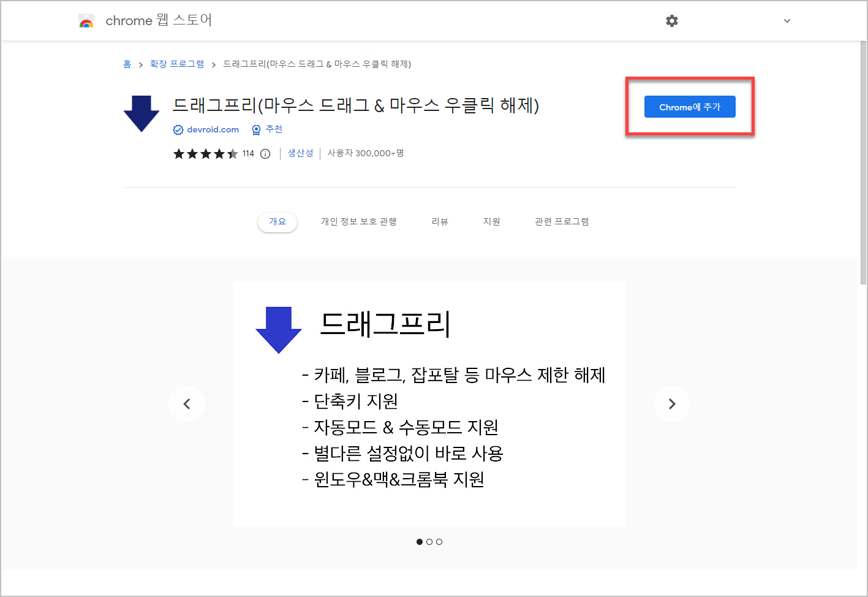Image resolution: width=868 pixels, height=597 pixels.
Task: Click the 추천 (Featured) badge icon
Action: (x=256, y=129)
